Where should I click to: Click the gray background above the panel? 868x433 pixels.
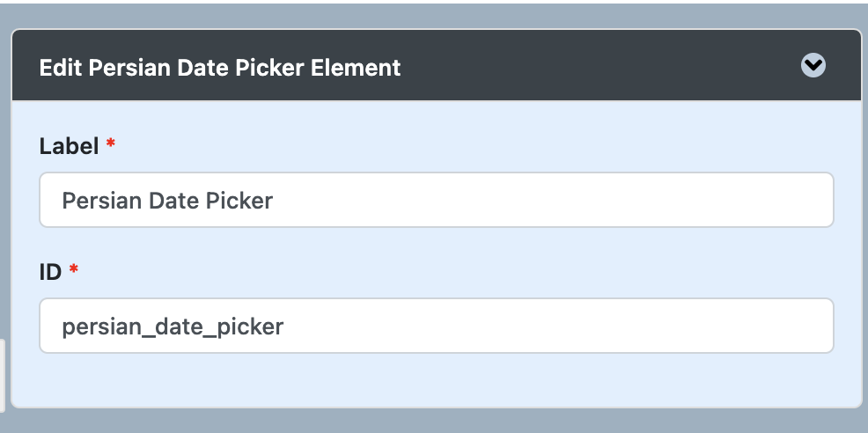[436, 15]
